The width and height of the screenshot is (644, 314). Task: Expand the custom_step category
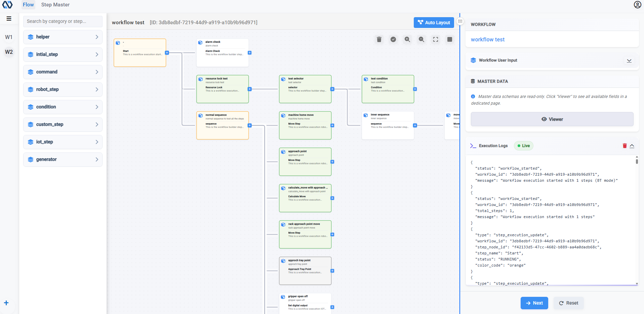coord(63,125)
